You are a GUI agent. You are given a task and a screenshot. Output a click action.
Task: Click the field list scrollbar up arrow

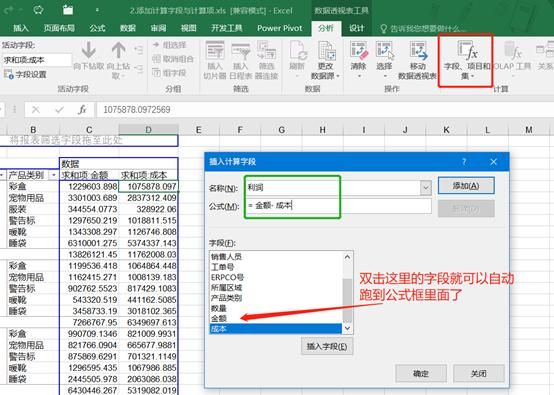tap(347, 257)
